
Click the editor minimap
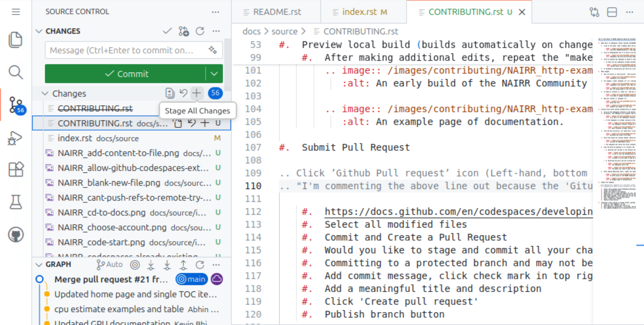point(617,124)
